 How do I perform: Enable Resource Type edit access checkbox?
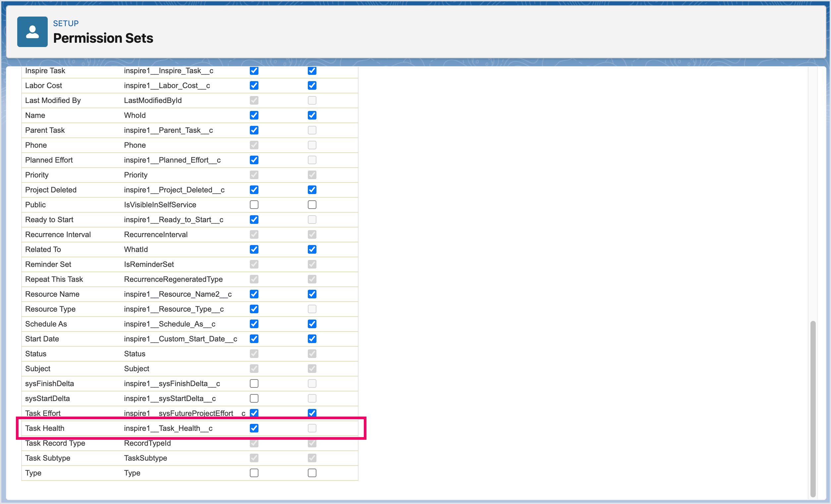(312, 309)
